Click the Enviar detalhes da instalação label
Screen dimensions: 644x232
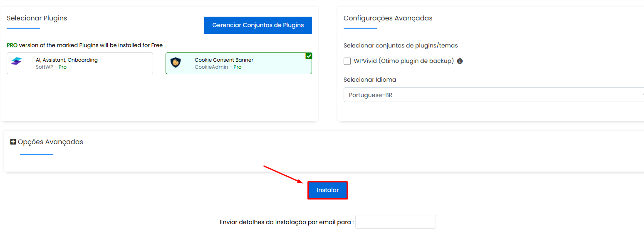[x=287, y=222]
